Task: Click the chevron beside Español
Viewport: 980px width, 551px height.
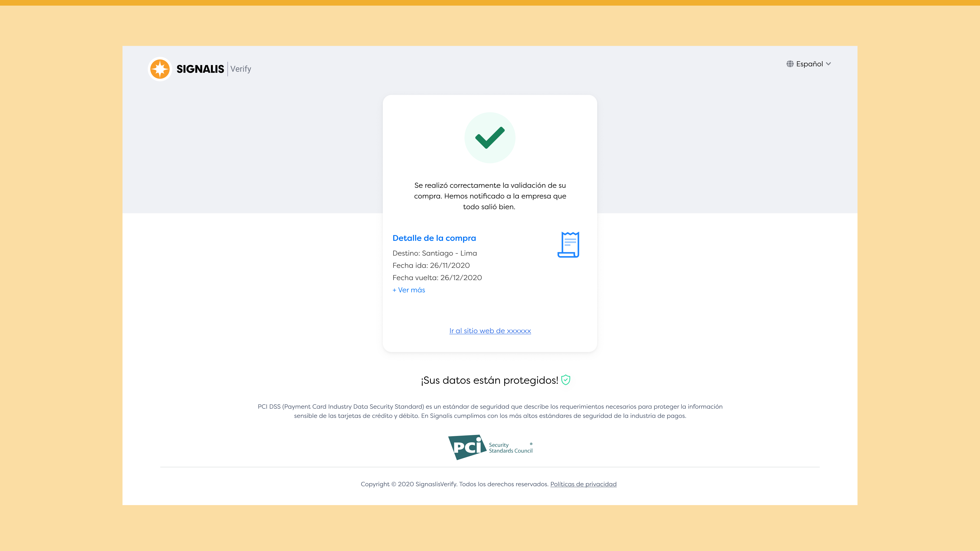Action: click(829, 64)
